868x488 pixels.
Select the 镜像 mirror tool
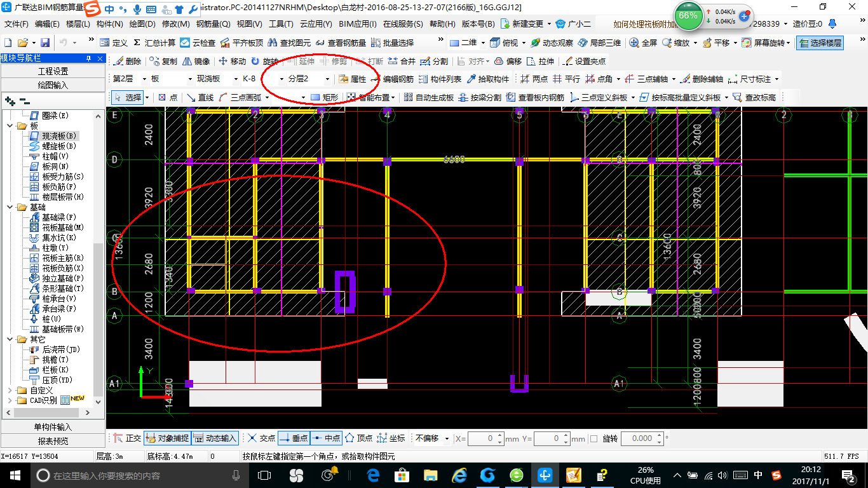coord(196,62)
